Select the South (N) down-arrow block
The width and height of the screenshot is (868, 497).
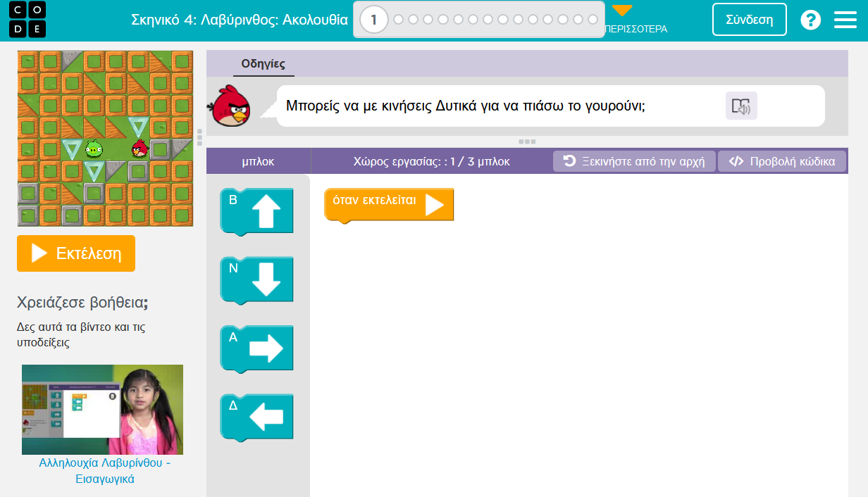pyautogui.click(x=257, y=279)
